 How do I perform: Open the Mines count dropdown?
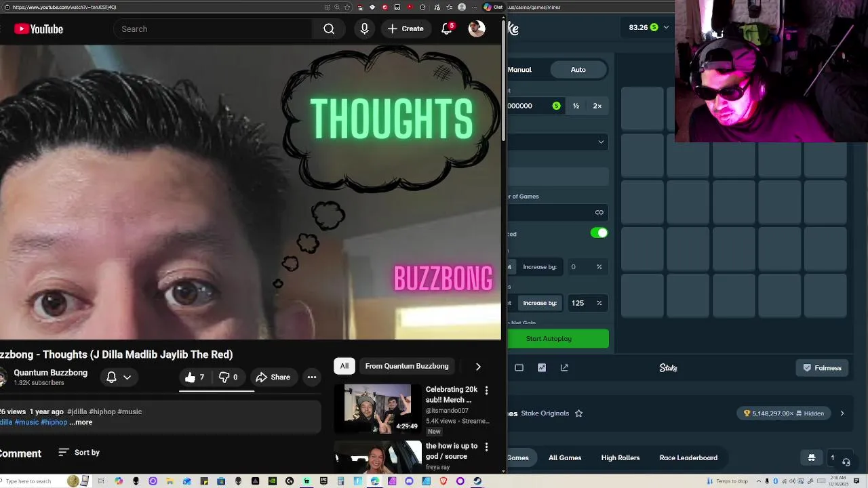click(x=558, y=142)
